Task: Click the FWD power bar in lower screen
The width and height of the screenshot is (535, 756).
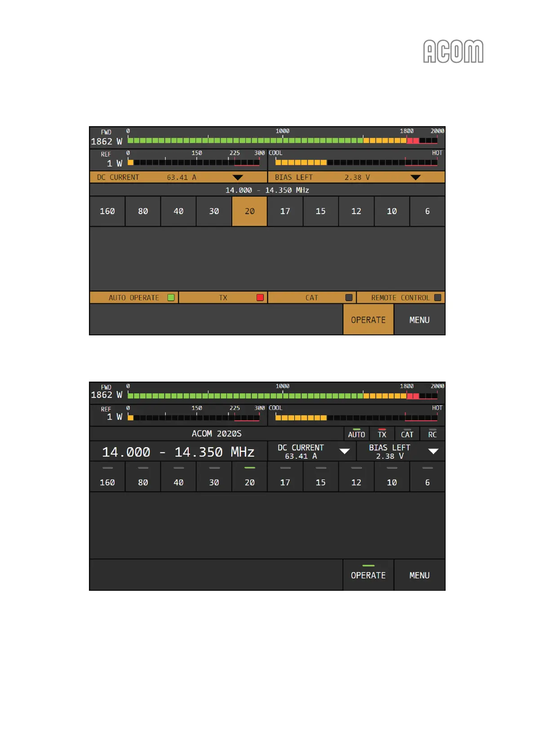Action: (x=283, y=396)
